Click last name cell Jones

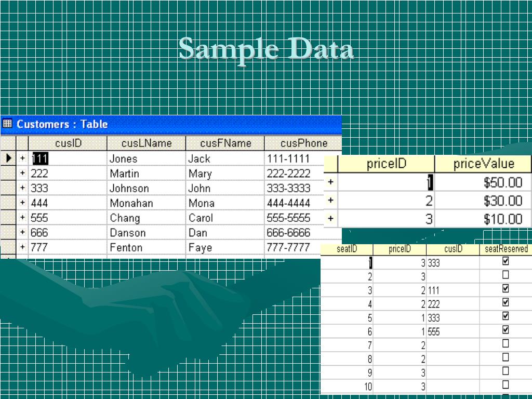coord(147,158)
